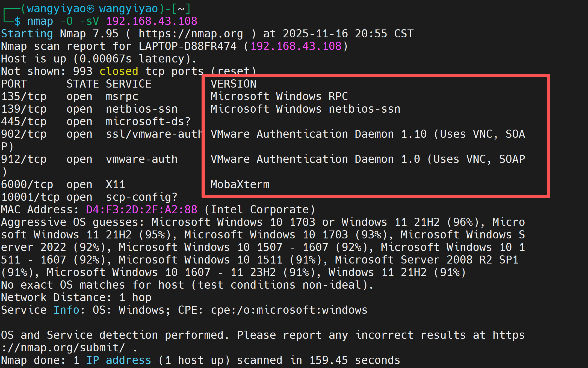Click the 6000/tcp port entry
This screenshot has height=368, width=588.
pos(27,185)
